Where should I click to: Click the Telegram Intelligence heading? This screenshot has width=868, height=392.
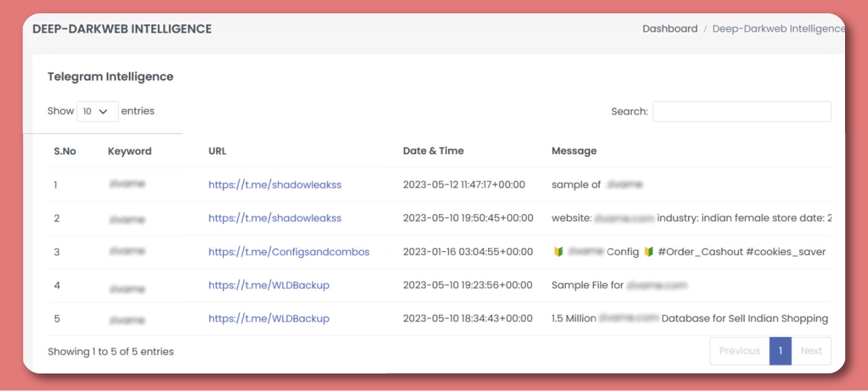tap(110, 77)
